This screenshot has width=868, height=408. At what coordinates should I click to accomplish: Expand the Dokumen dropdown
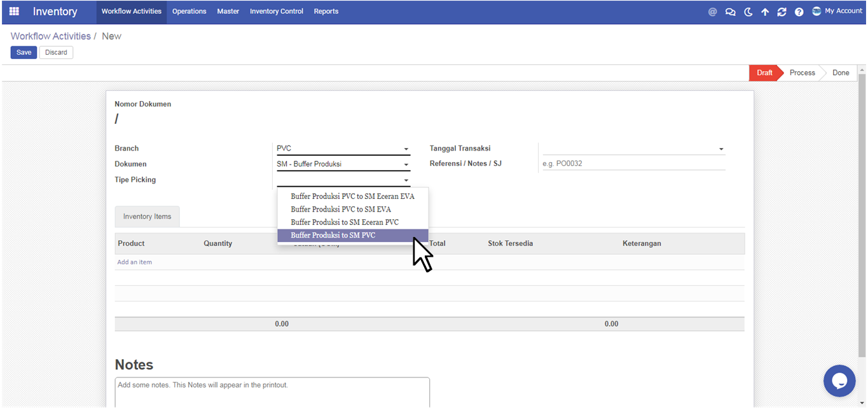(406, 165)
